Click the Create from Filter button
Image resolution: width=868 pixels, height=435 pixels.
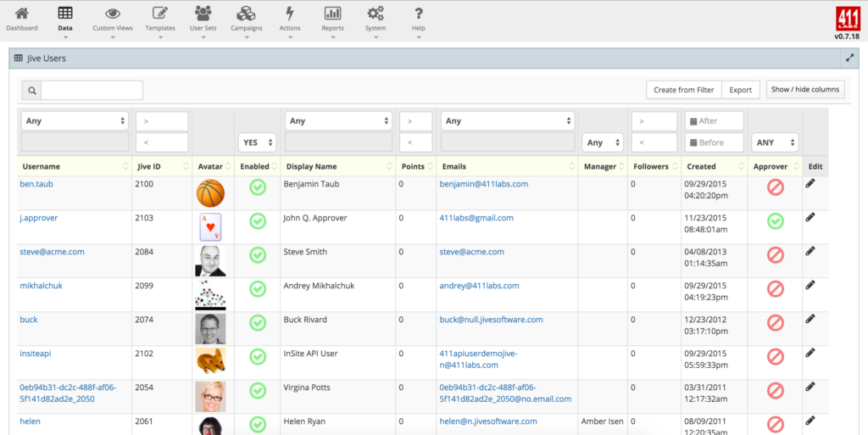pos(683,90)
